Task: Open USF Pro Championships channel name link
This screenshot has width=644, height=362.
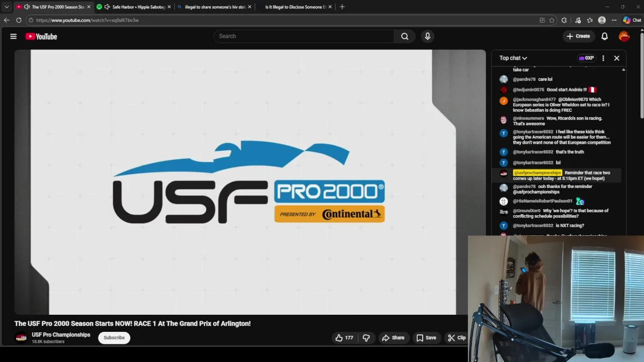Action: pos(61,335)
